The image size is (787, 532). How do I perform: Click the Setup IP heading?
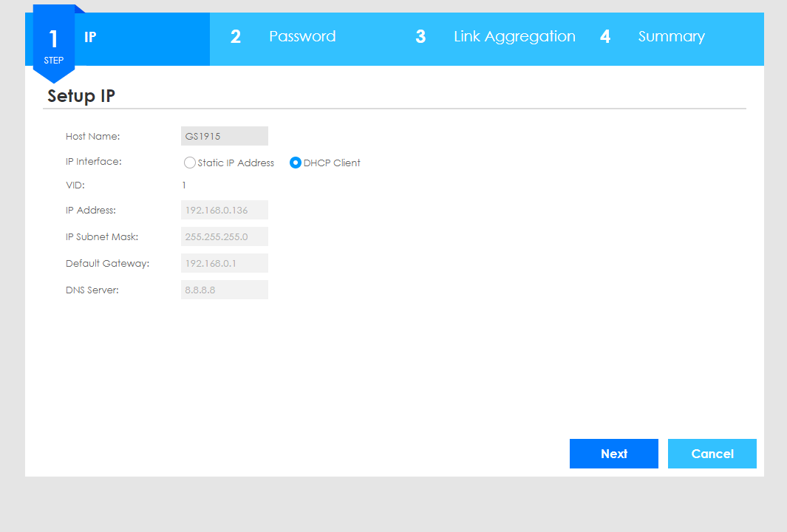81,96
